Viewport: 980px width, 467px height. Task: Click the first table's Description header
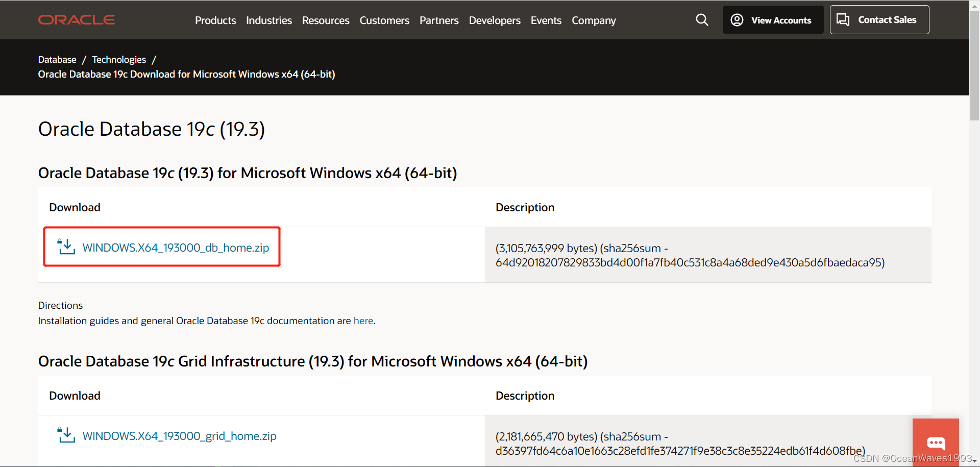(x=525, y=207)
